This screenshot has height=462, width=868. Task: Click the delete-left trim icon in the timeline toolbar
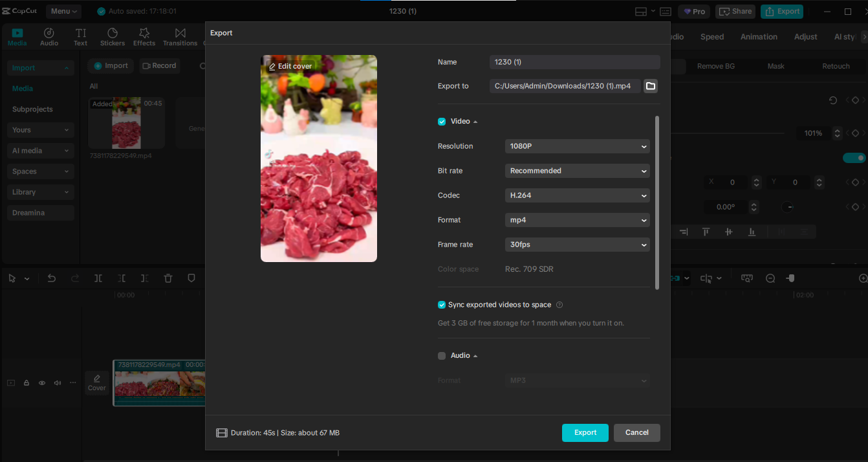[122, 278]
